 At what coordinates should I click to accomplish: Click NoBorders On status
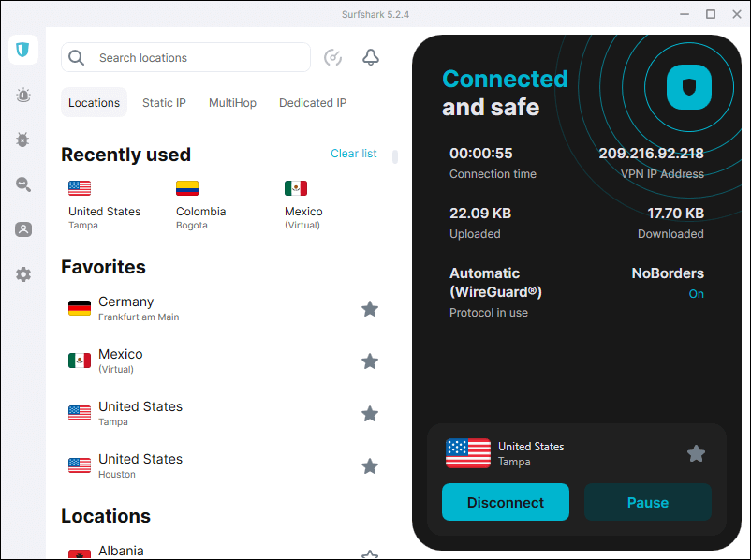pos(696,294)
